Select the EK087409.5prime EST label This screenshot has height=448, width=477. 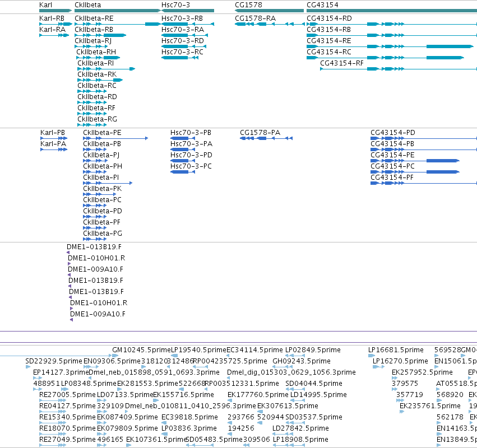[x=127, y=417]
